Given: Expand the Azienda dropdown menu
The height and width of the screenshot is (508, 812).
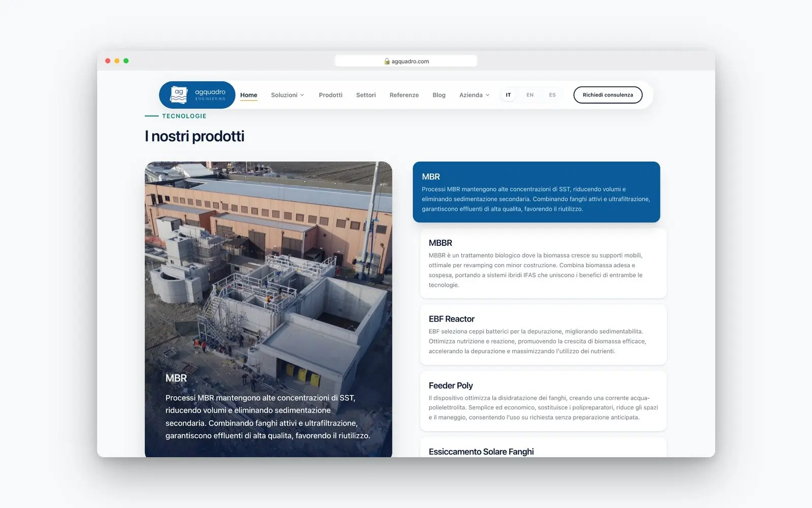Looking at the screenshot, I should coord(475,95).
